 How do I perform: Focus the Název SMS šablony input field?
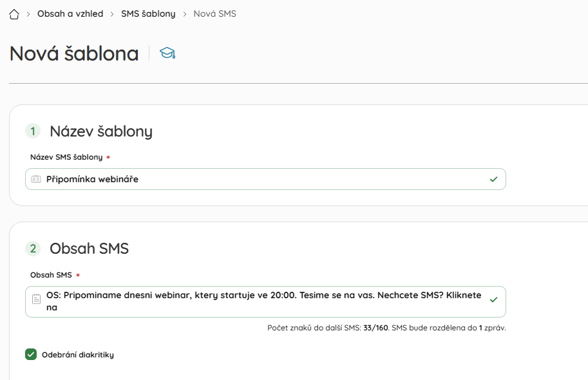click(265, 179)
